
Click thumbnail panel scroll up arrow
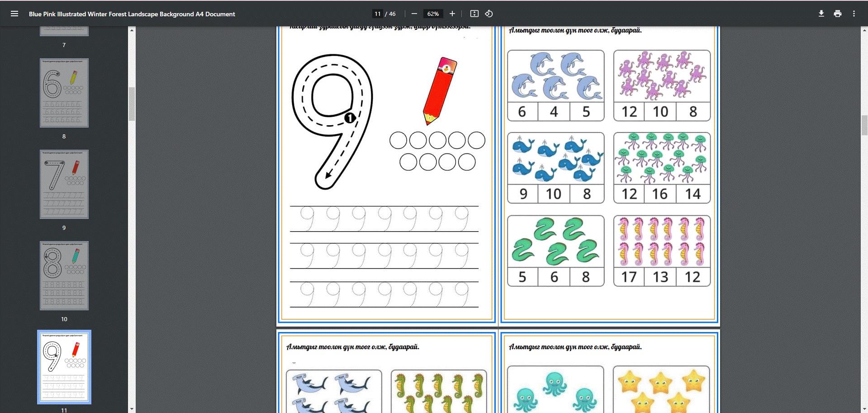tap(132, 30)
